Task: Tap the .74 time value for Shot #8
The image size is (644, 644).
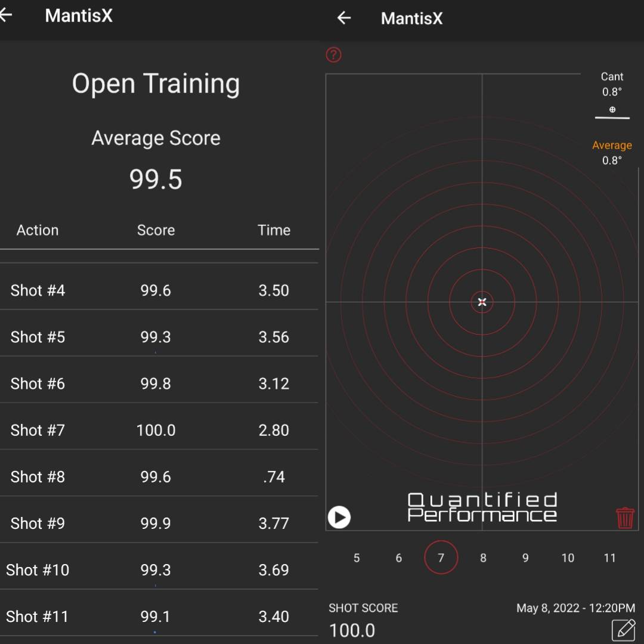Action: [x=274, y=477]
